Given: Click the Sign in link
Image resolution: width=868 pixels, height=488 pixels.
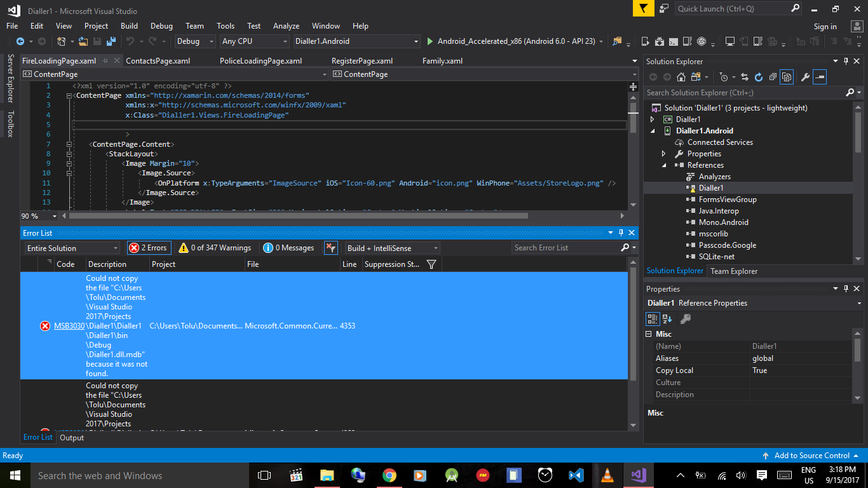Looking at the screenshot, I should point(825,27).
